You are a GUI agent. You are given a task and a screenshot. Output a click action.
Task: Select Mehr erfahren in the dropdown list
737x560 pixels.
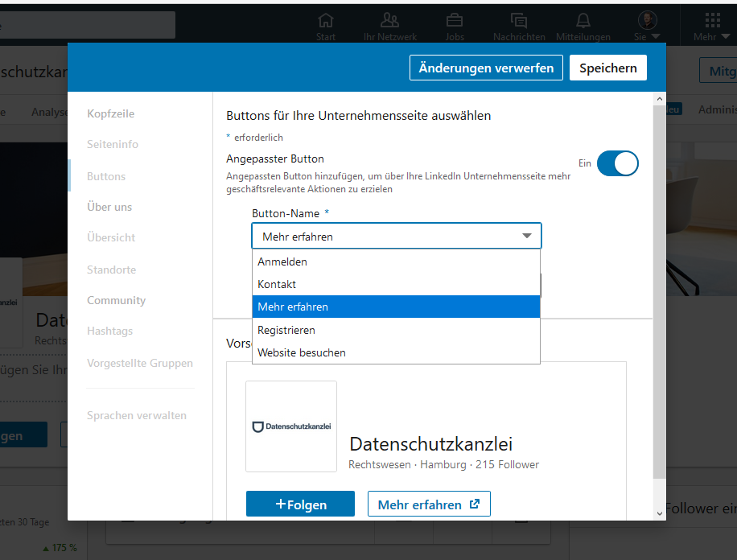pyautogui.click(x=396, y=307)
